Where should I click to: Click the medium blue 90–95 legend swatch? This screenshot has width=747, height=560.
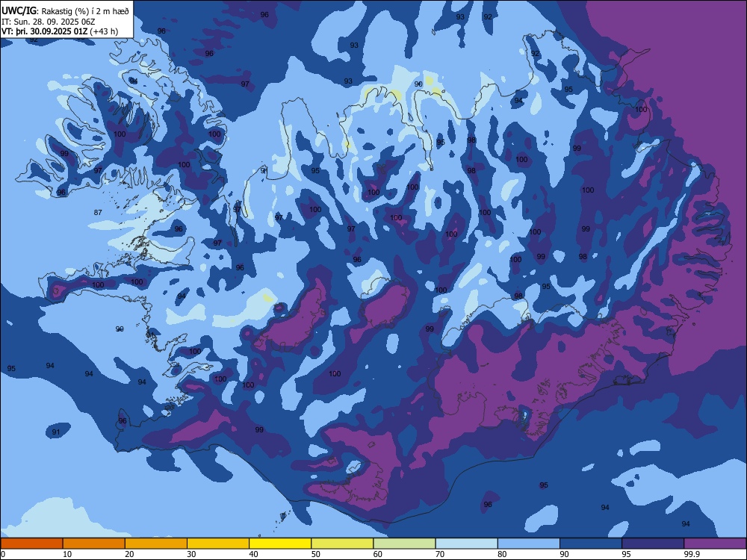[x=591, y=544]
